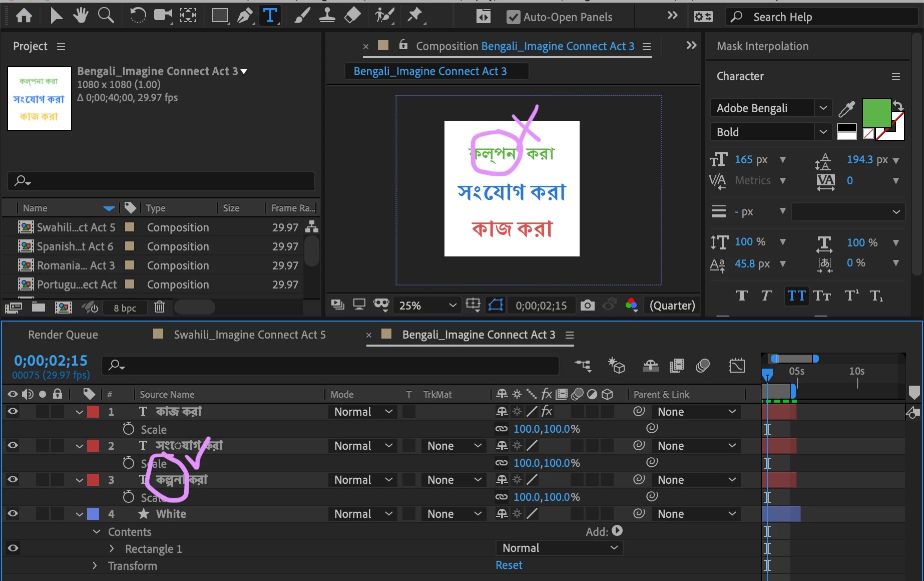The height and width of the screenshot is (581, 924).
Task: Open White layer parent None dropdown
Action: click(x=697, y=514)
